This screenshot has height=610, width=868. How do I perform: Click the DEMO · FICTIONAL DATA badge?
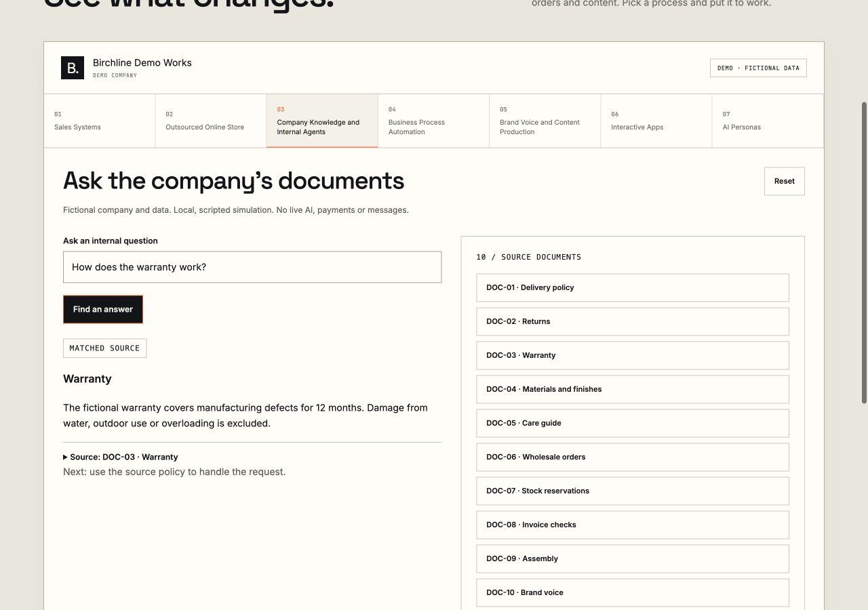[758, 68]
